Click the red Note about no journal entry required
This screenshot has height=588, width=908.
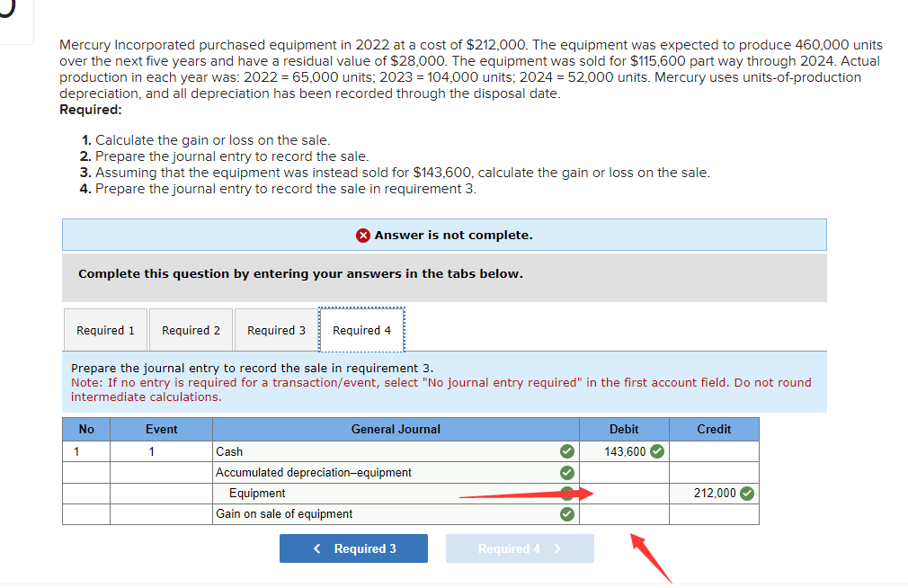pos(441,390)
